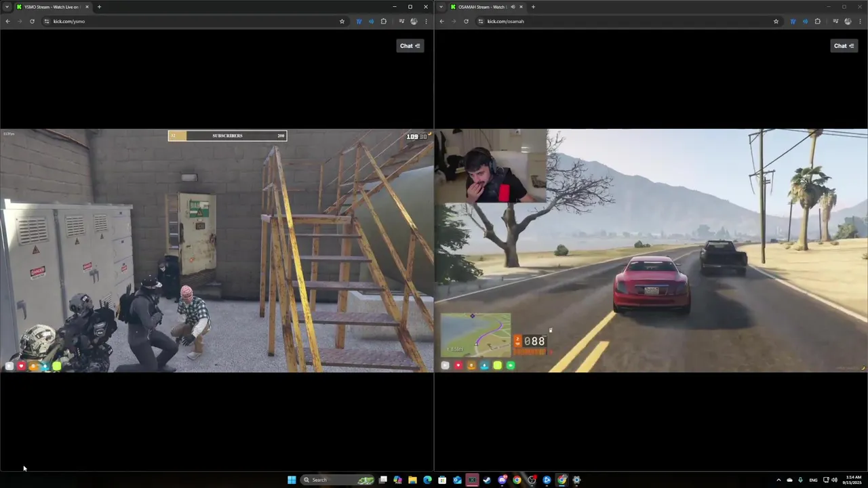The image size is (868, 488).
Task: Open profile avatar in YSMO window
Action: coord(414,21)
